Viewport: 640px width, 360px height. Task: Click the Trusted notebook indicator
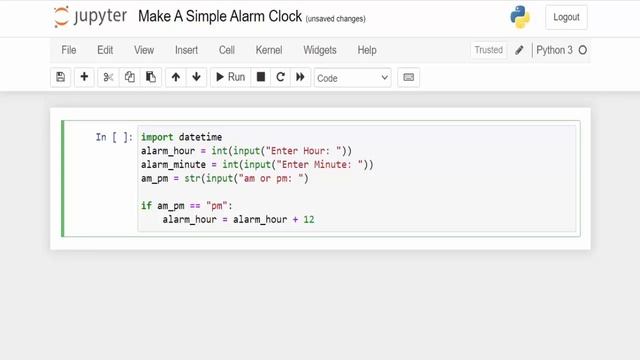pos(489,50)
